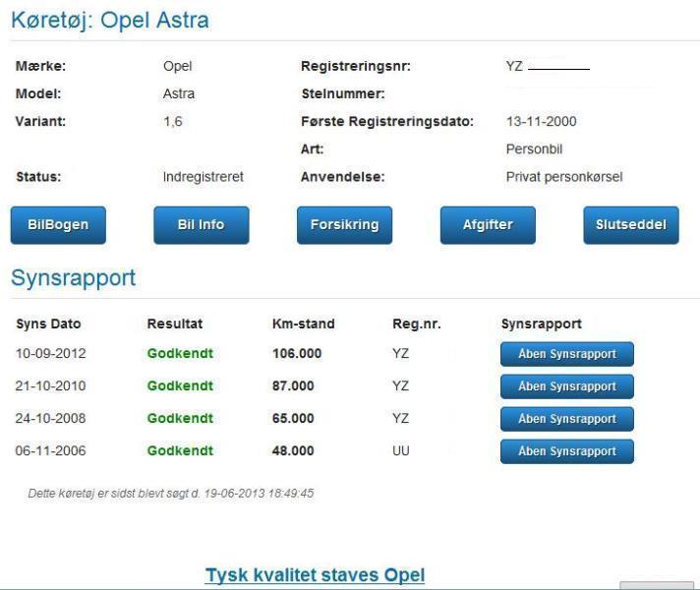This screenshot has width=700, height=590.
Task: Click the 'Dette køretøj er sidst blevt søgt' note
Action: click(170, 494)
